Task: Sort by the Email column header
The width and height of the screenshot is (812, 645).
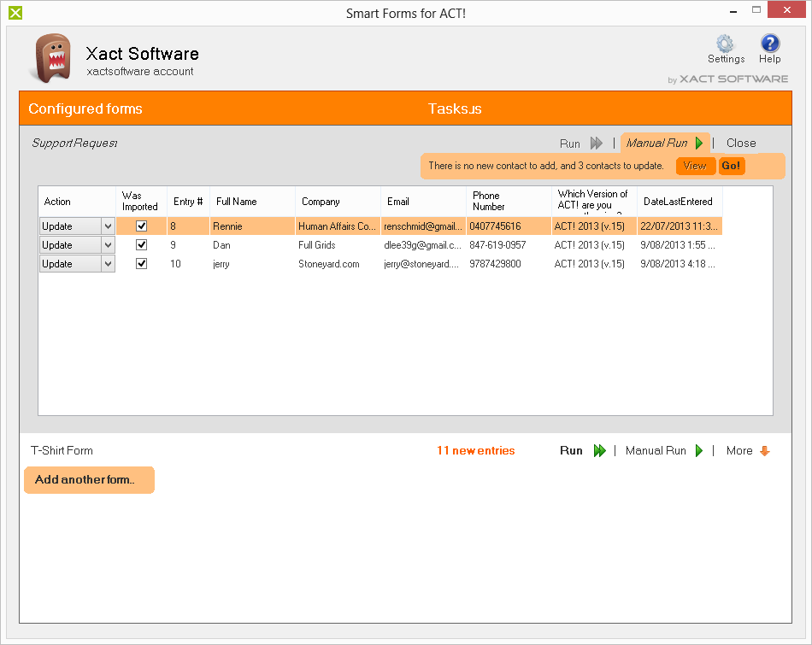Action: 424,202
